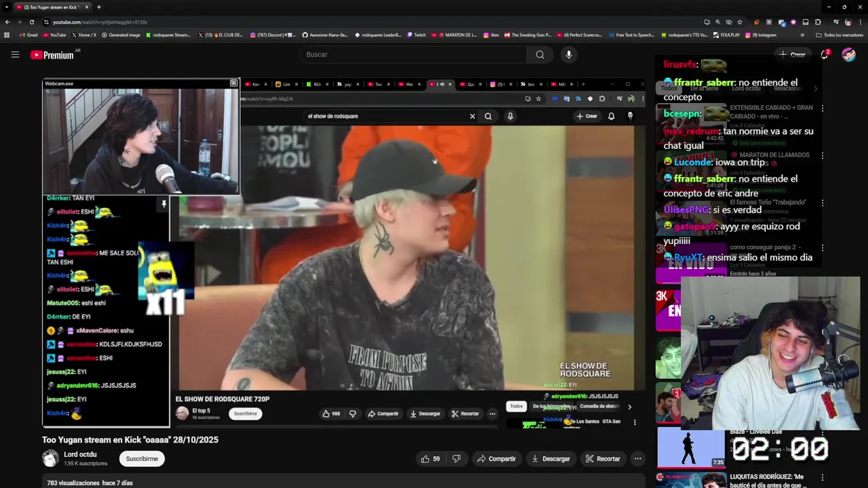868x488 pixels.
Task: Open inner video's three-dot more menu
Action: tap(492, 413)
